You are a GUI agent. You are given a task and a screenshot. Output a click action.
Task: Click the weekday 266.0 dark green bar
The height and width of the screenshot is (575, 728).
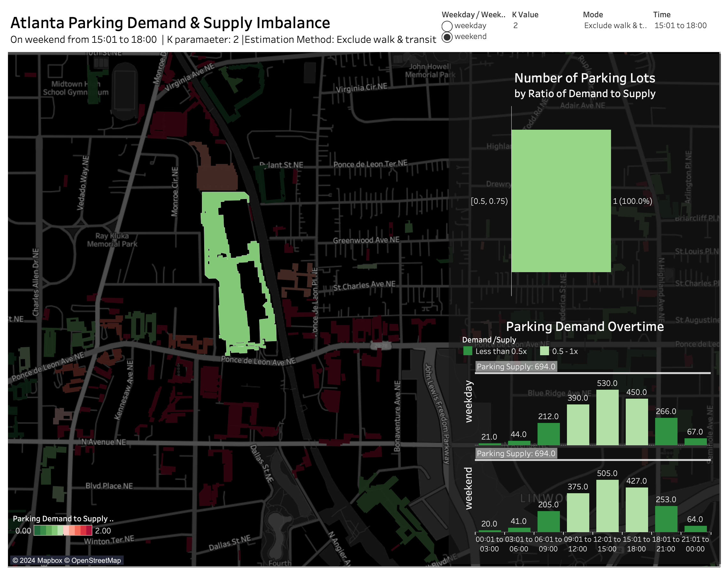[x=666, y=432]
